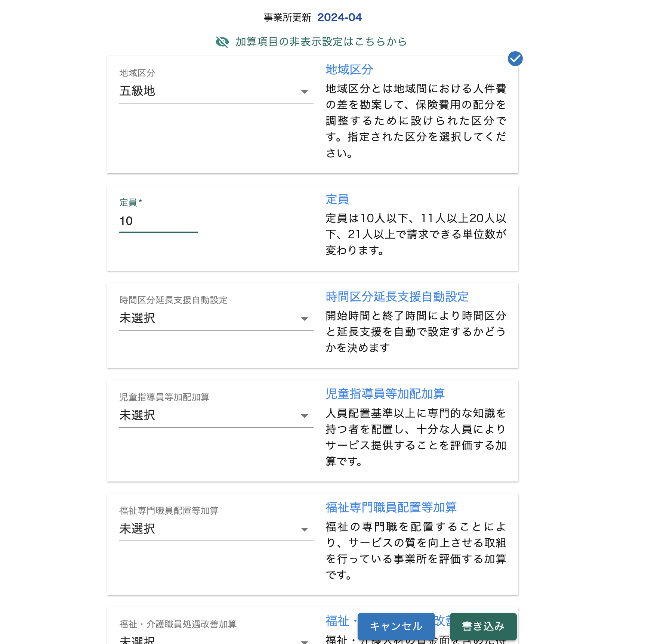Click the blue checkmark circle icon

click(x=515, y=59)
